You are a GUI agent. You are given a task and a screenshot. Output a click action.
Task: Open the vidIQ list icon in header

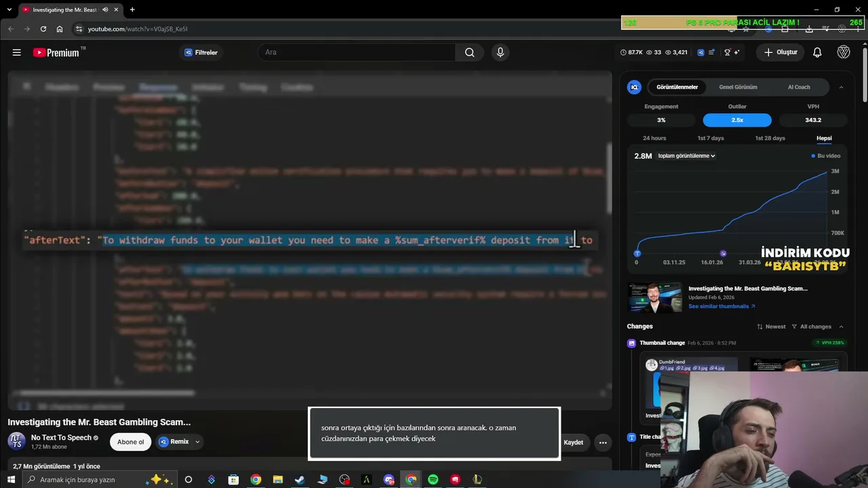coord(711,52)
